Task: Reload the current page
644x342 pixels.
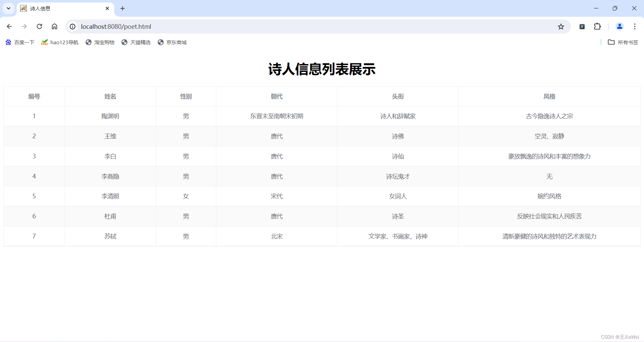Action: (39, 26)
